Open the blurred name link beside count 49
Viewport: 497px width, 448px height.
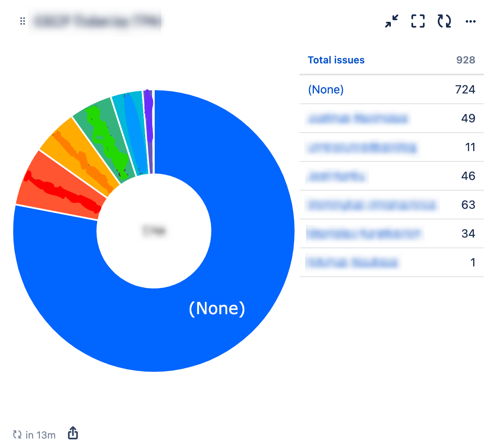click(x=358, y=119)
